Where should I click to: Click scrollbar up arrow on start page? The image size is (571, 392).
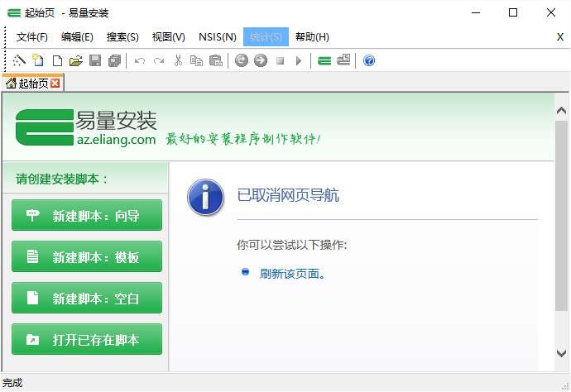(x=561, y=111)
